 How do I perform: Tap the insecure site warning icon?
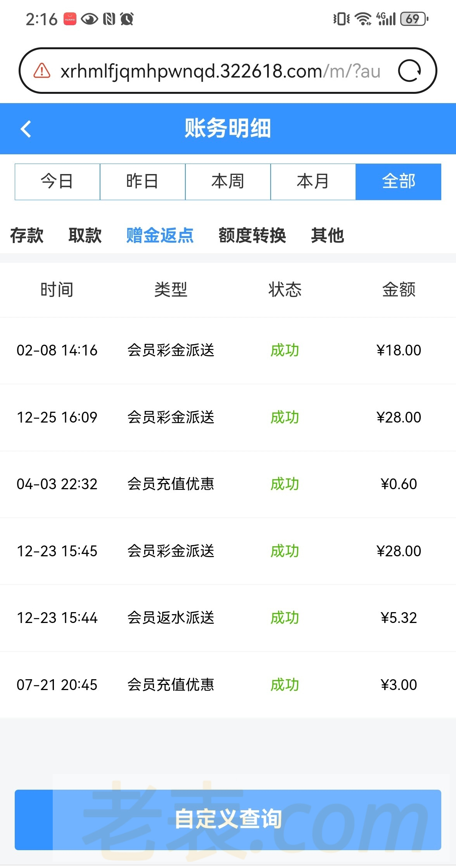(x=42, y=71)
